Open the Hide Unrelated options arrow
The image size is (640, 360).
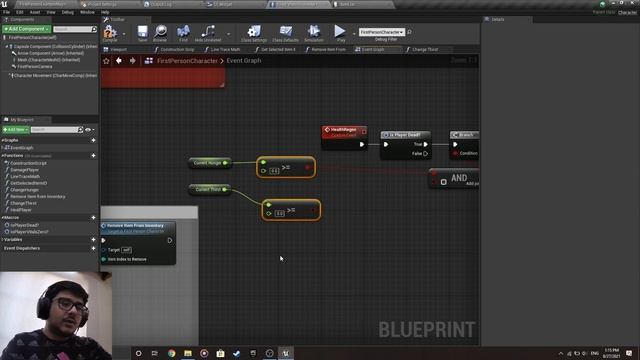pos(228,34)
